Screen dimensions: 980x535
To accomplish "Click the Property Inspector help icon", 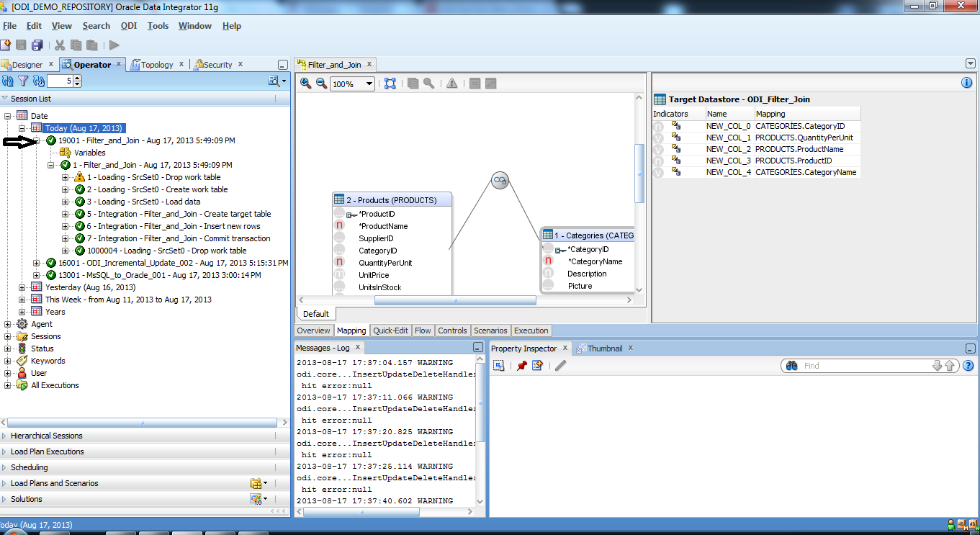I will pos(968,366).
